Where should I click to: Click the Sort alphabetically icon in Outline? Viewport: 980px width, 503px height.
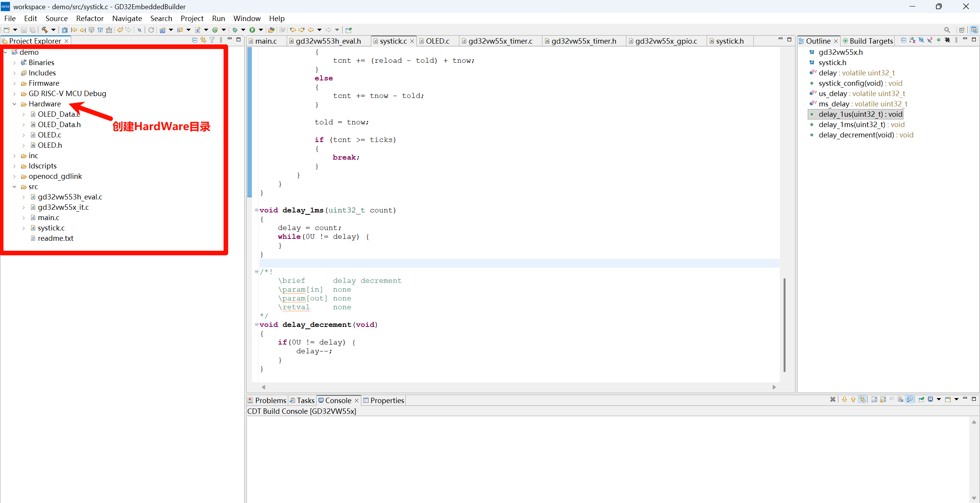[912, 40]
